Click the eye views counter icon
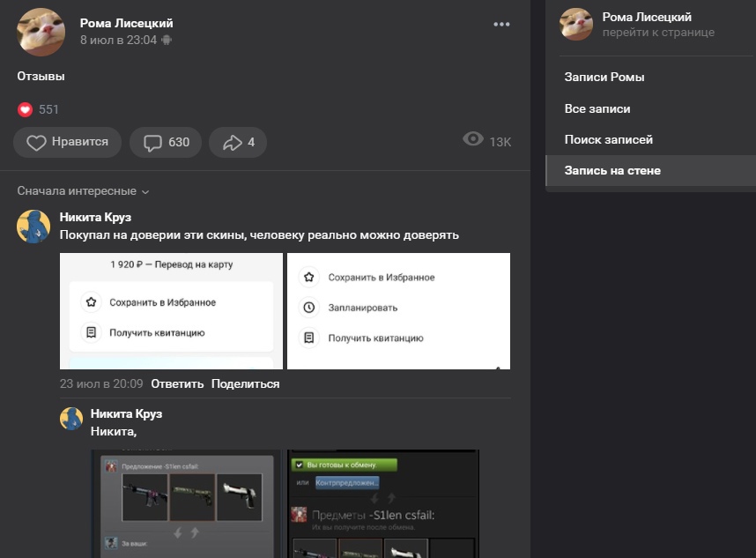Image resolution: width=756 pixels, height=558 pixels. [473, 139]
